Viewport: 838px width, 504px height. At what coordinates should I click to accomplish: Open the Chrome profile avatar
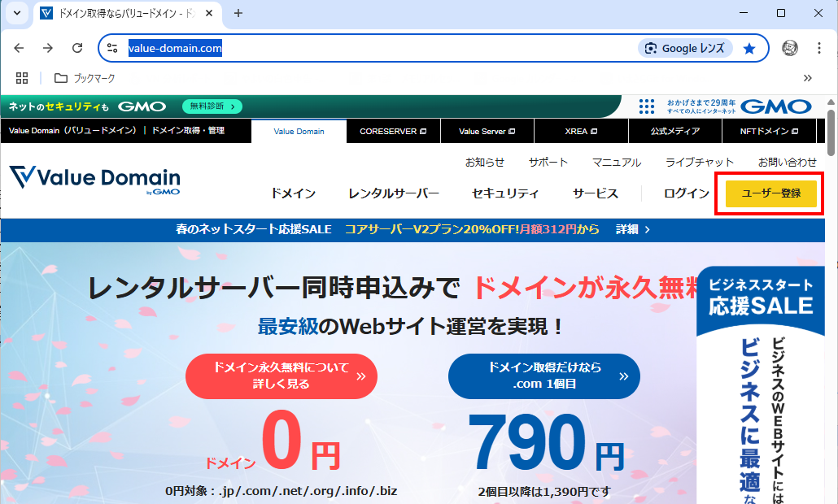789,48
